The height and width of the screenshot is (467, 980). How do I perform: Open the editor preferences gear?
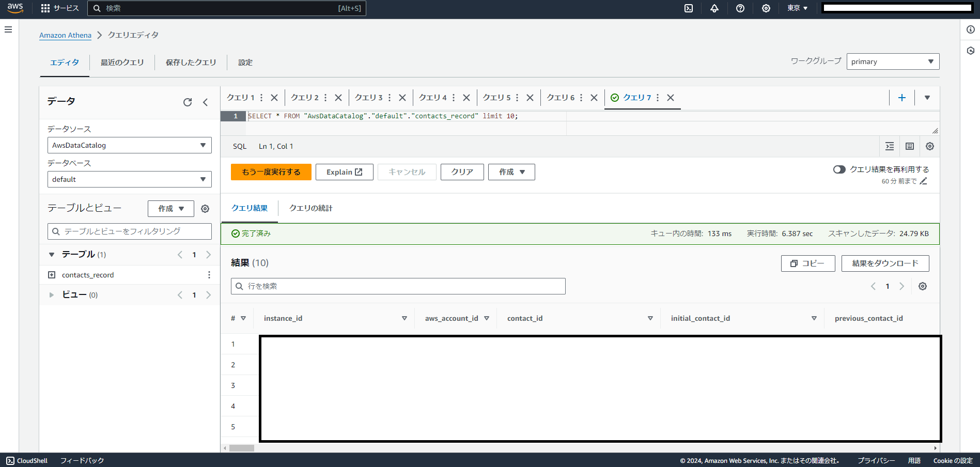930,146
